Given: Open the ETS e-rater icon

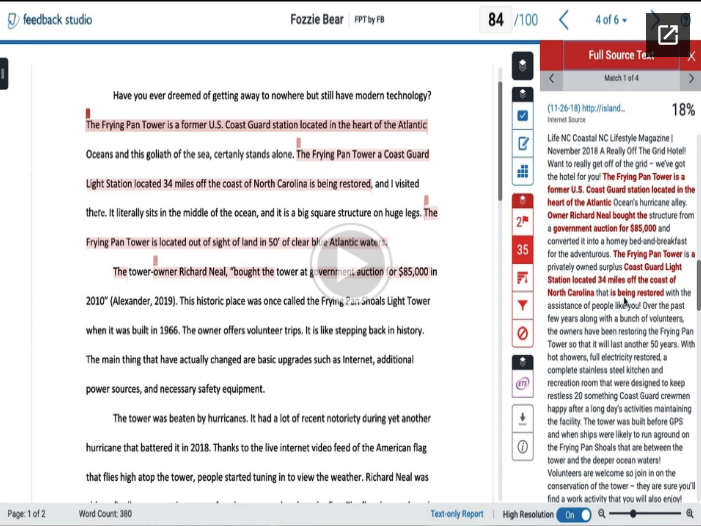Looking at the screenshot, I should (x=522, y=383).
